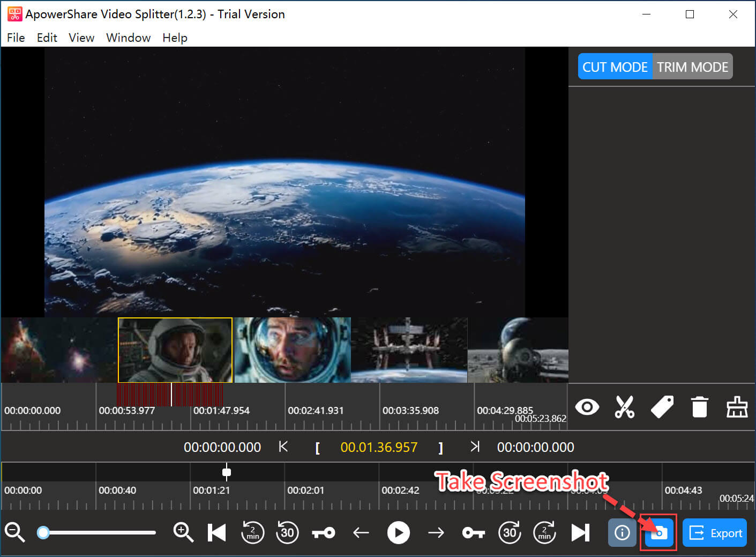Click the tag label icon
The image size is (756, 557).
tap(662, 407)
